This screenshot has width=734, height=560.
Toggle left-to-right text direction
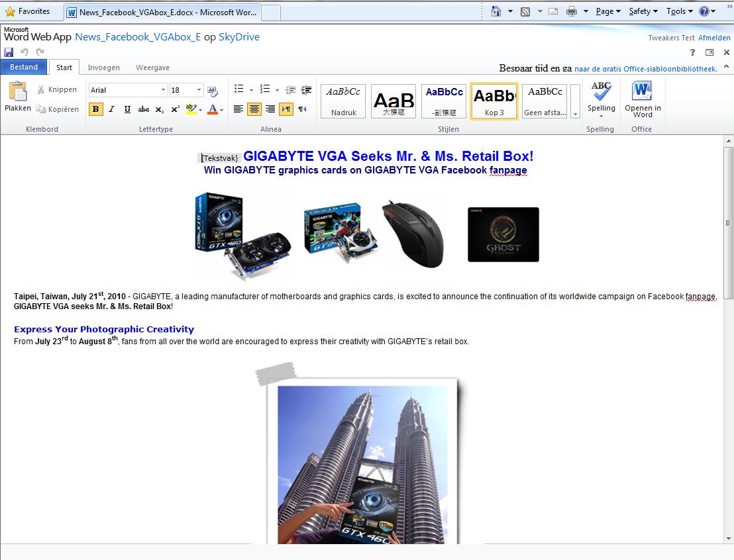tap(286, 109)
